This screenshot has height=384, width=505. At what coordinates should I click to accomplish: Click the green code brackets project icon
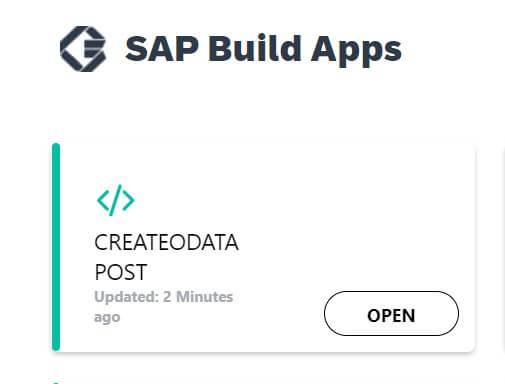(116, 200)
